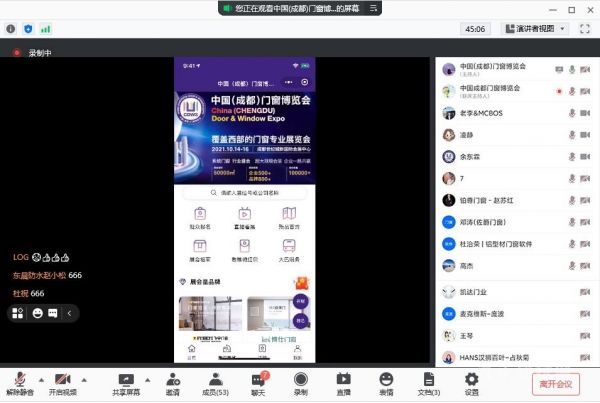Screen dimensions: 600x403
Task: Select participant 余东霖 in member list
Action: tap(472, 155)
